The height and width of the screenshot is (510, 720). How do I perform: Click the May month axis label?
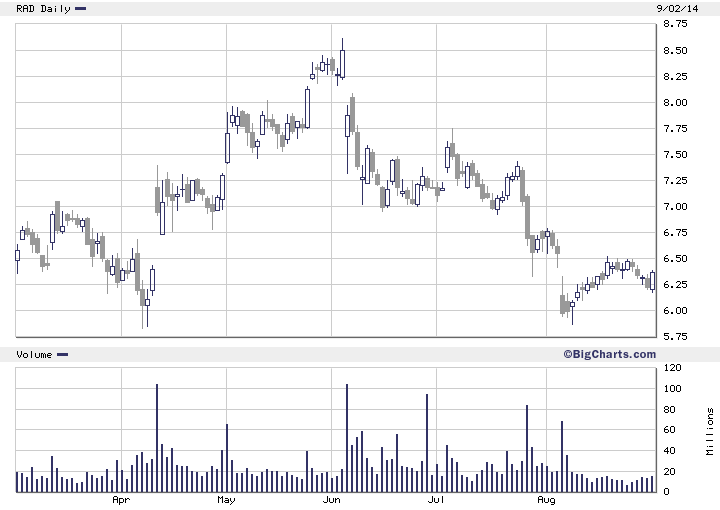226,499
